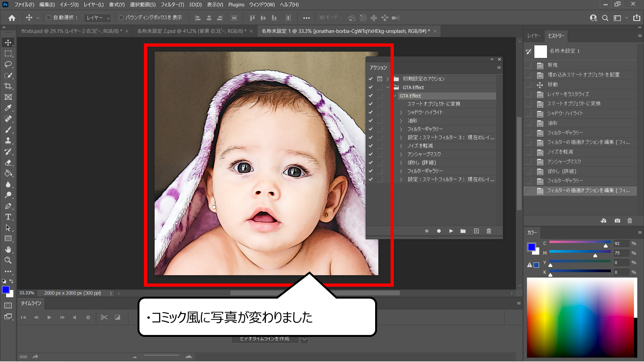Collapse the GTA Effect action set
Image resolution: width=644 pixels, height=362 pixels.
click(x=388, y=87)
